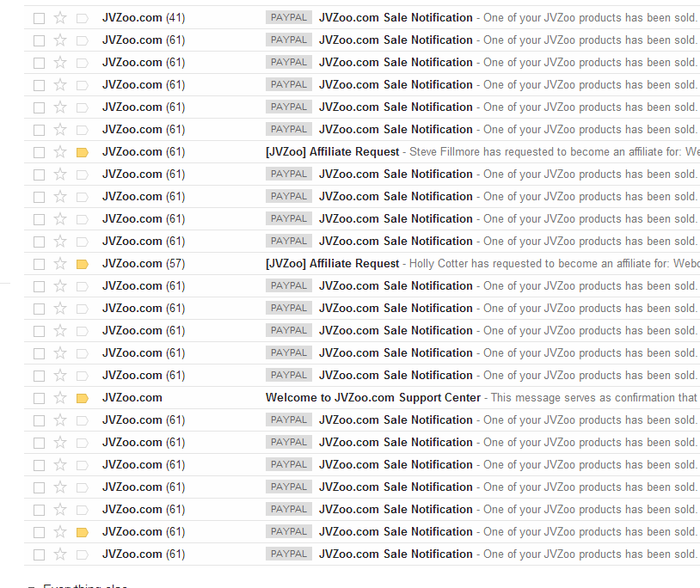Click sender name JVZoo.com (57)

point(143,264)
